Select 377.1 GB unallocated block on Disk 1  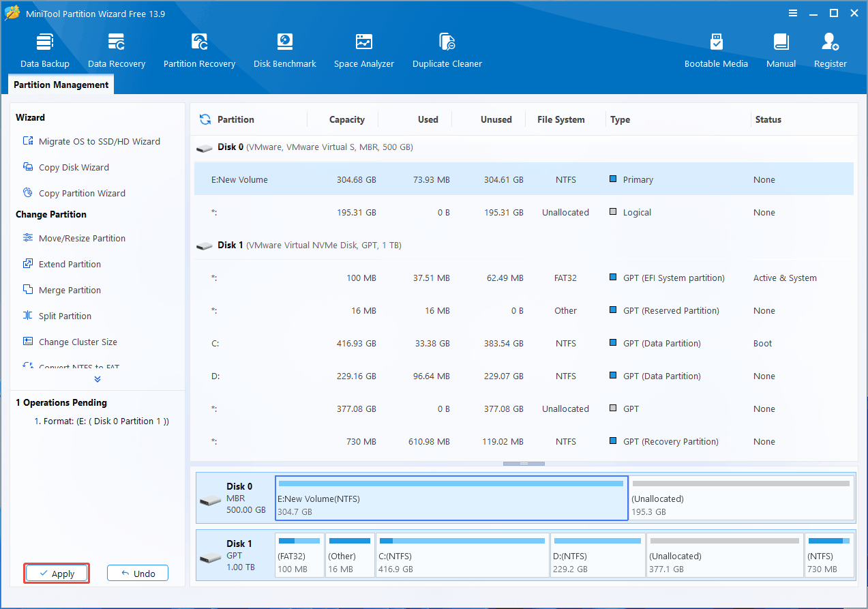(725, 555)
